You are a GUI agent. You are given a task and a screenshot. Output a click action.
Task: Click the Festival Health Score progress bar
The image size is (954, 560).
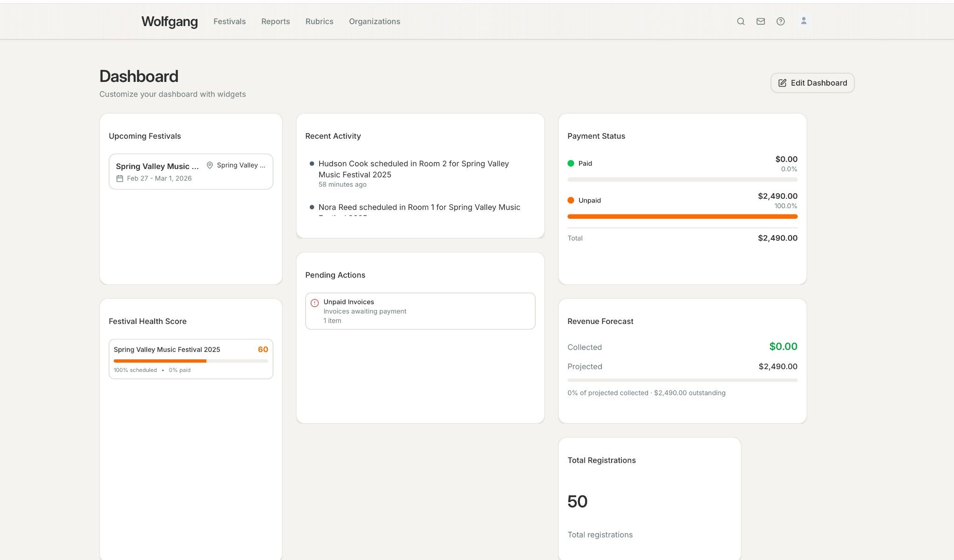click(x=191, y=361)
